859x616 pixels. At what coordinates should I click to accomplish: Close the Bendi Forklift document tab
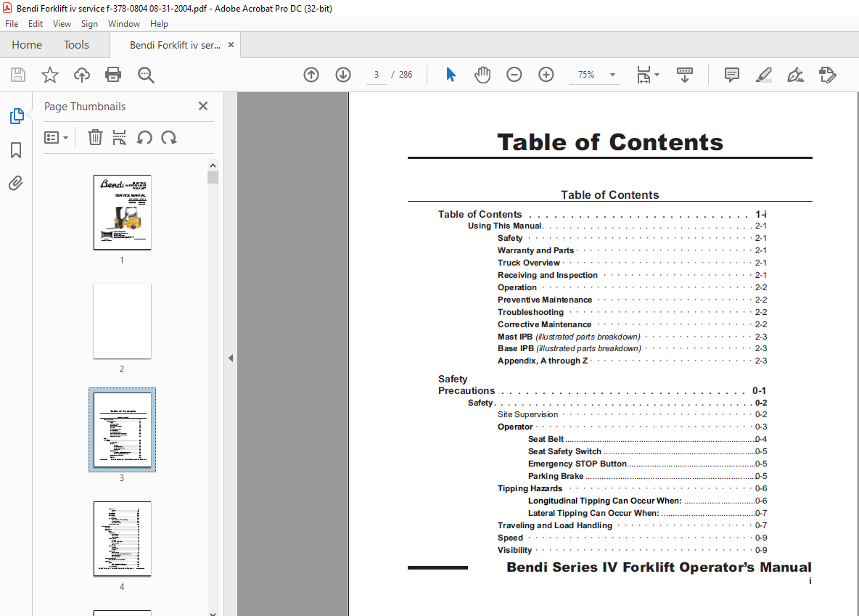click(x=231, y=45)
